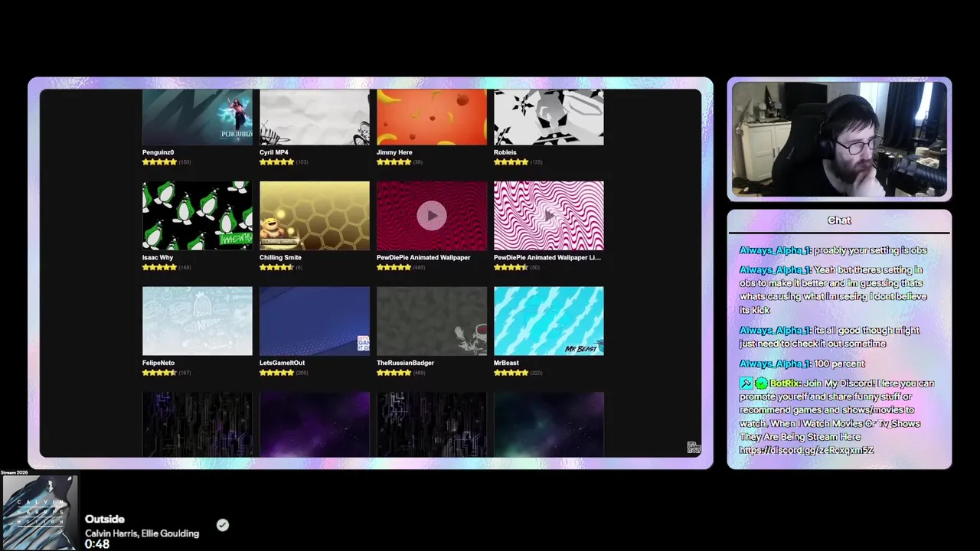Click the LetsGameItOut title link

point(282,363)
